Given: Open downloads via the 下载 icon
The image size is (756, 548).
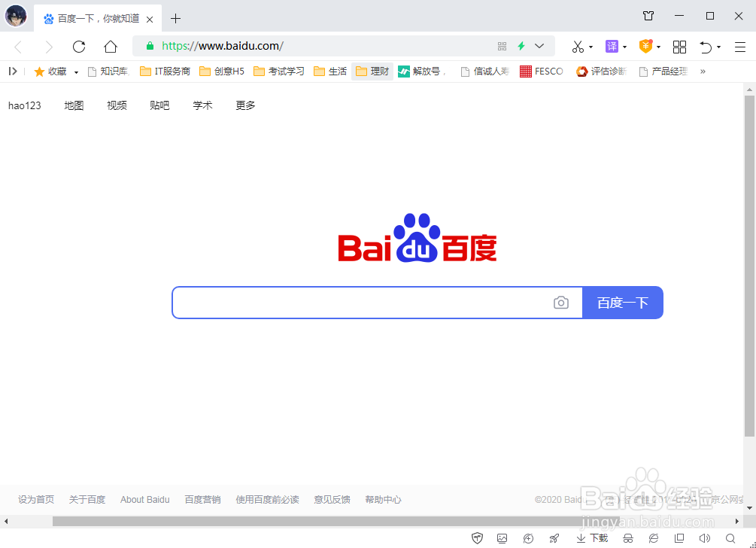Looking at the screenshot, I should [x=591, y=537].
